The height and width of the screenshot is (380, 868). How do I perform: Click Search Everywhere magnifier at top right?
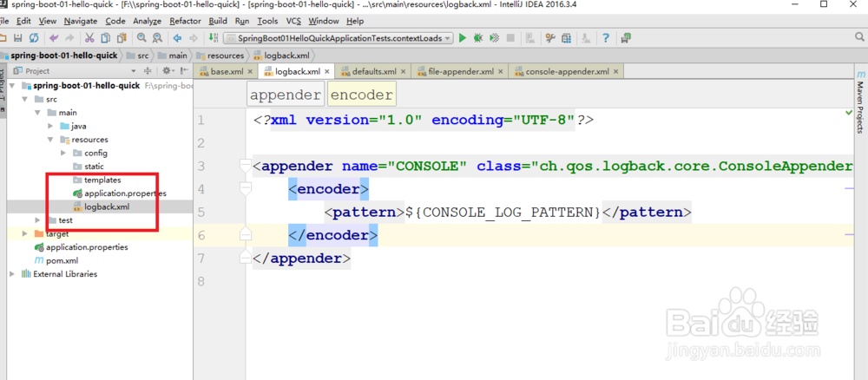(859, 37)
